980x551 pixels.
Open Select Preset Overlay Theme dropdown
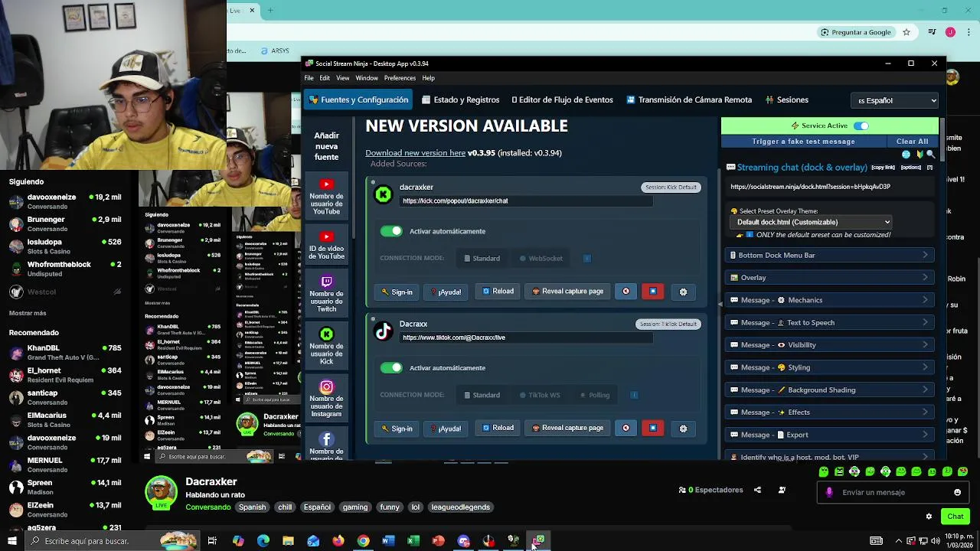point(811,222)
